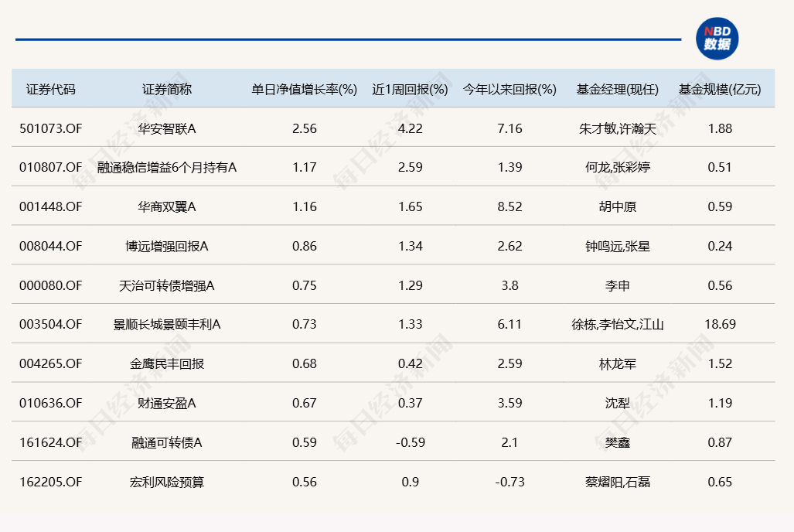Click the weekly return value 4.22
The width and height of the screenshot is (794, 532).
[x=411, y=128]
